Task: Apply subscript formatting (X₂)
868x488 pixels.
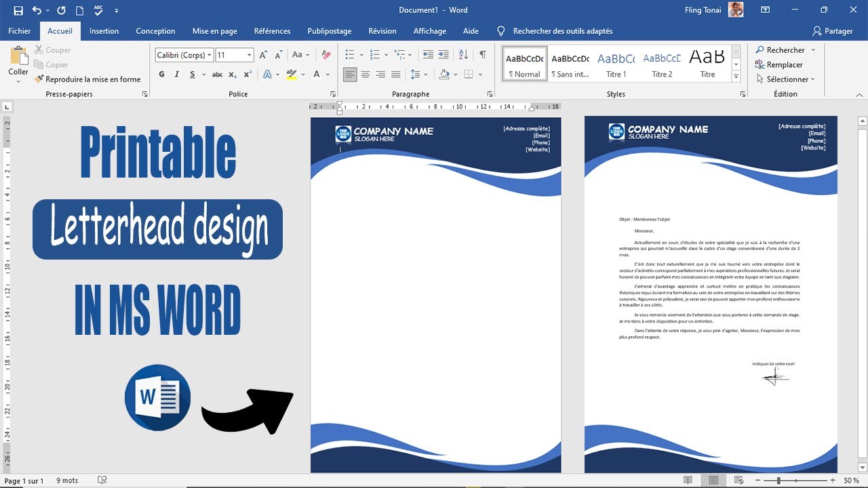Action: (233, 75)
